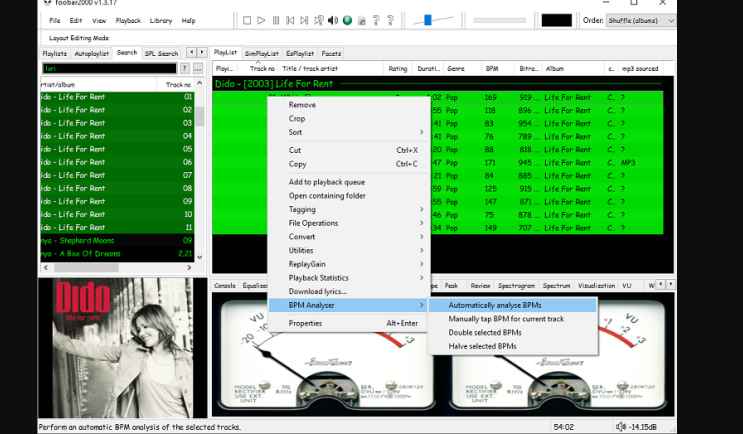Select Halve selected BPMs
Viewport: 743px width, 434px height.
click(x=513, y=347)
